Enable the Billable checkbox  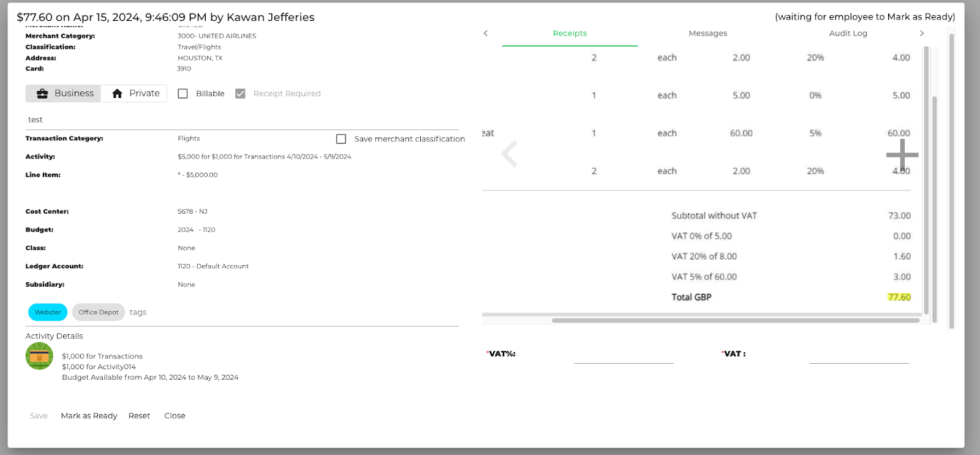point(183,94)
